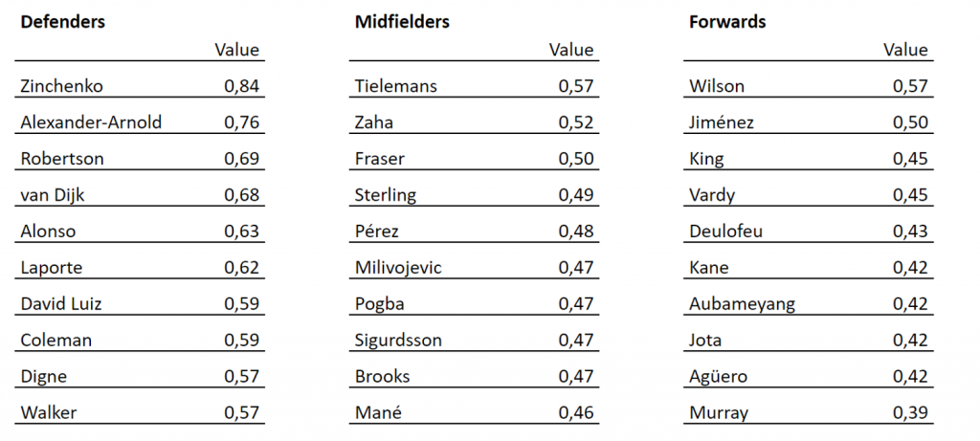Click Tielemans in the Midfielders table

pyautogui.click(x=395, y=86)
